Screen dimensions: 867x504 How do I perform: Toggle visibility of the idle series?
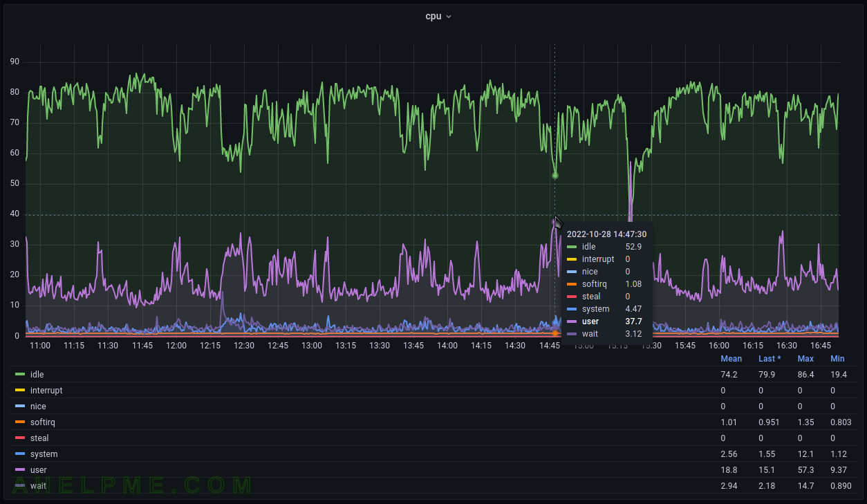tap(37, 375)
